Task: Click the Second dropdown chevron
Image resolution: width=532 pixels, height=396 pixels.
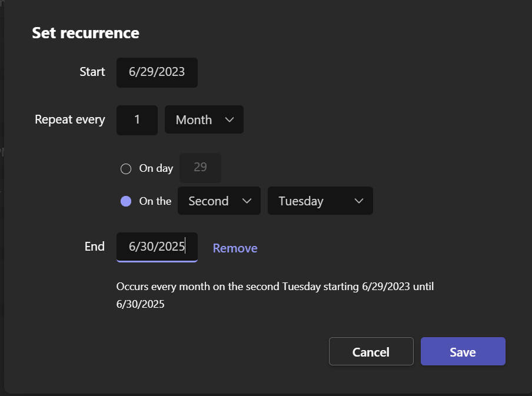Action: [248, 201]
